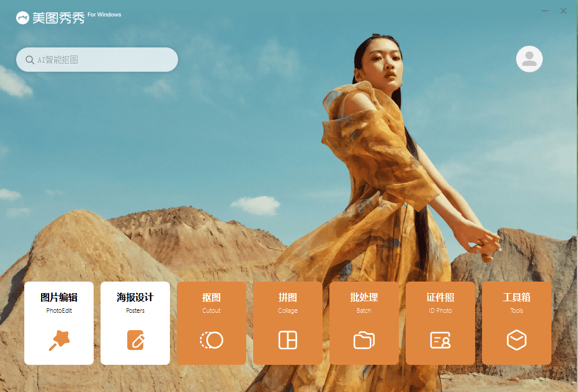Click the magic wand PhotoEdit icon
Image resolution: width=578 pixels, height=392 pixels.
[x=60, y=340]
